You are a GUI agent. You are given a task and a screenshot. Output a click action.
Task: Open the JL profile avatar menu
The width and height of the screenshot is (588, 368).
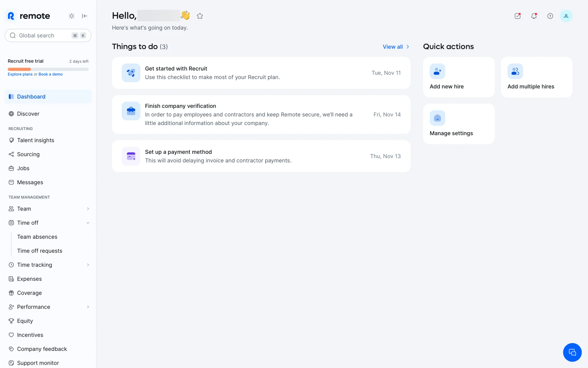pyautogui.click(x=566, y=16)
